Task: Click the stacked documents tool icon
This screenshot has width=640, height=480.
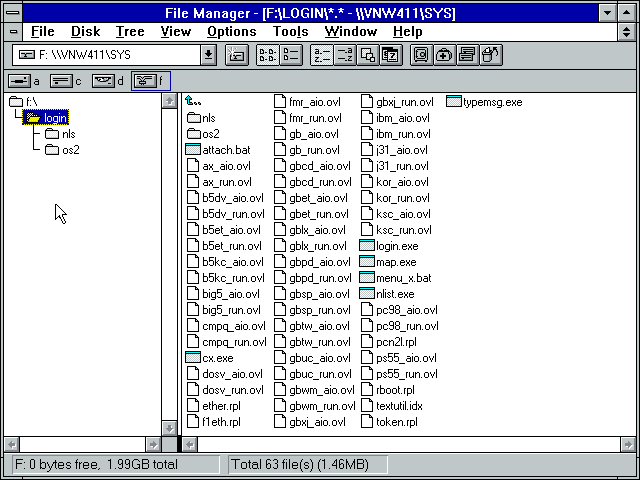Action: coord(468,55)
